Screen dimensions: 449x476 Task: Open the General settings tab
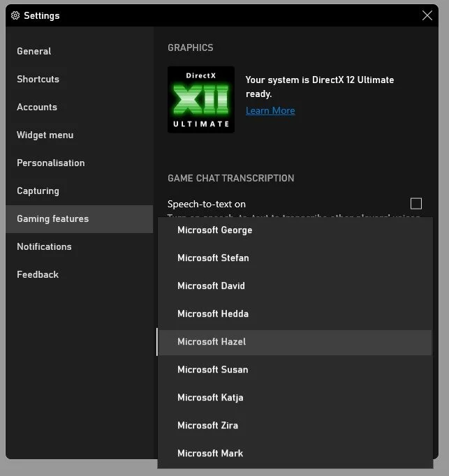(x=80, y=52)
